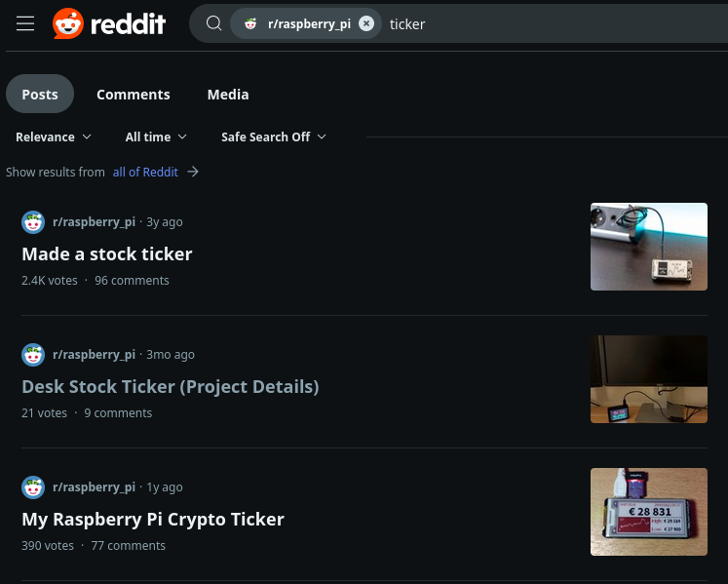Click '2.4K votes' text

49,281
